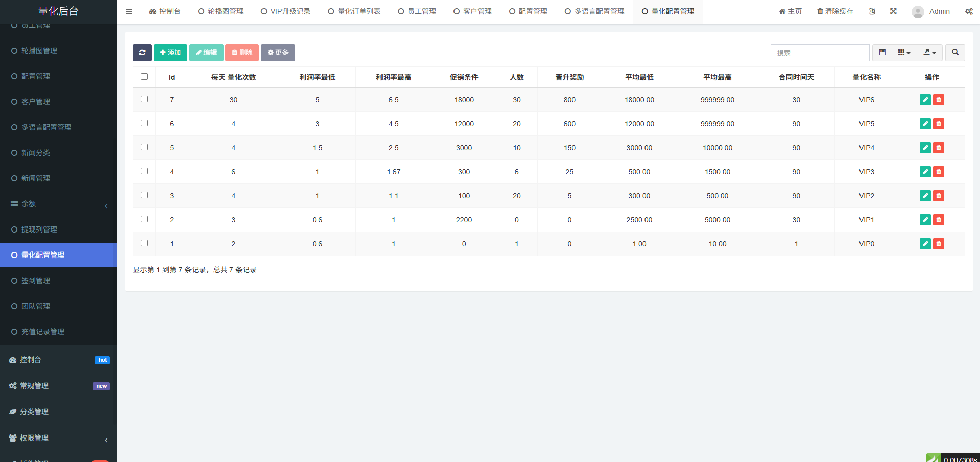Delete the VIP0 row with trash icon
Screen dimensions: 980x462
[939, 244]
